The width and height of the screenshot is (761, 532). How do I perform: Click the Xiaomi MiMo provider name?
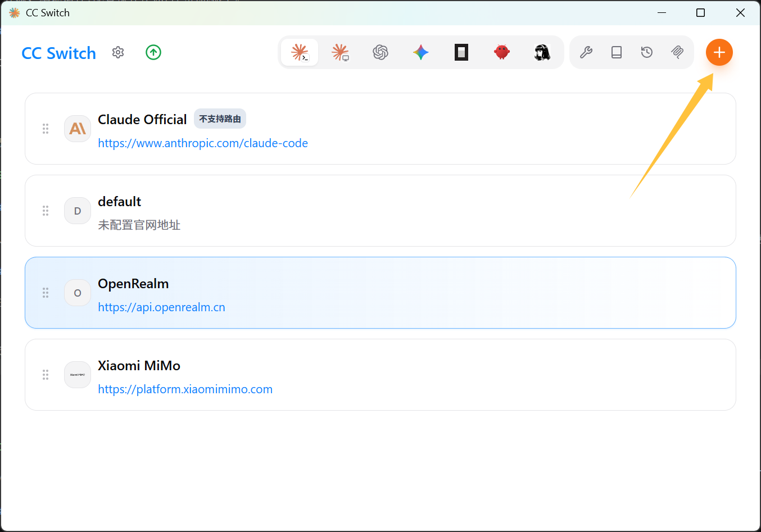pos(139,366)
